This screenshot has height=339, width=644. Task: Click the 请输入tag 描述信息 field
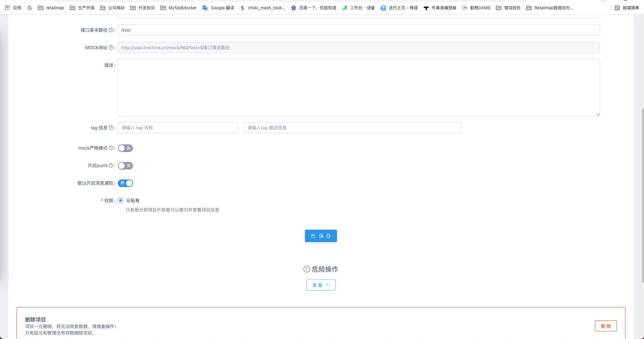(352, 128)
